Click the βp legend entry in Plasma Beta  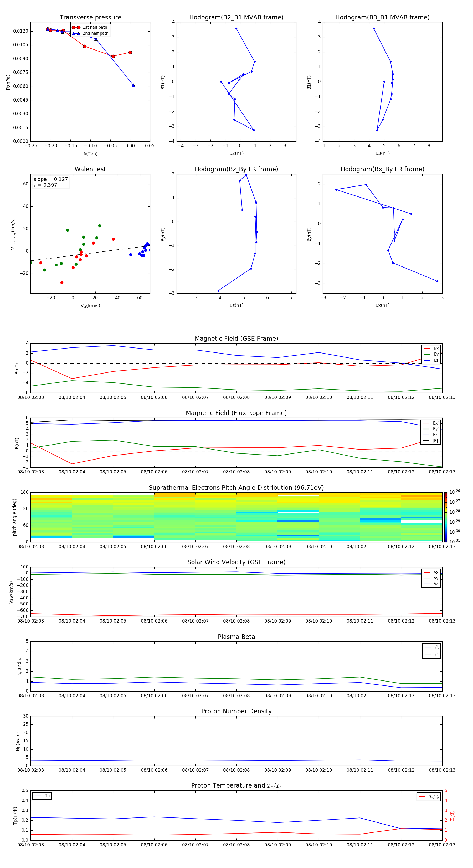431,647
